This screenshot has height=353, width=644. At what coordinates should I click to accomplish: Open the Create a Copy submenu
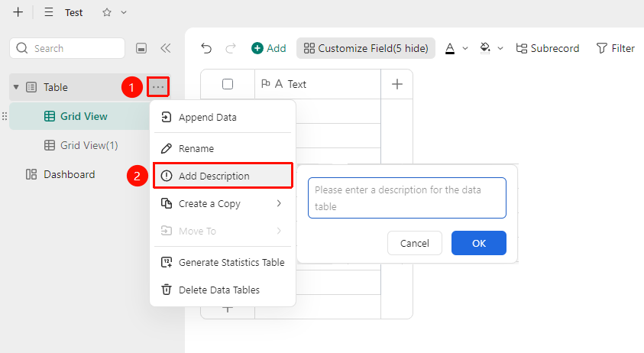222,203
